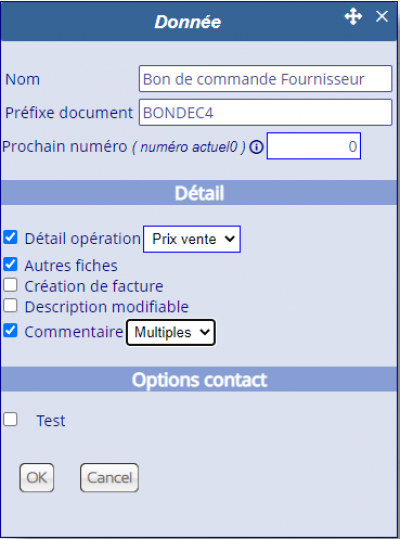Viewport: 400px width, 539px height.
Task: Select the Prochain numéro number field
Action: [314, 146]
